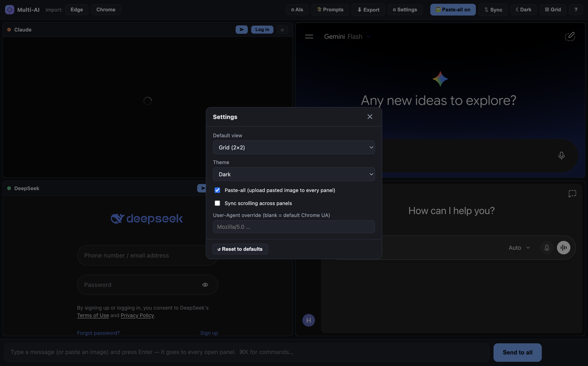The height and width of the screenshot is (366, 588).
Task: Click the H user avatar
Action: coord(308,320)
